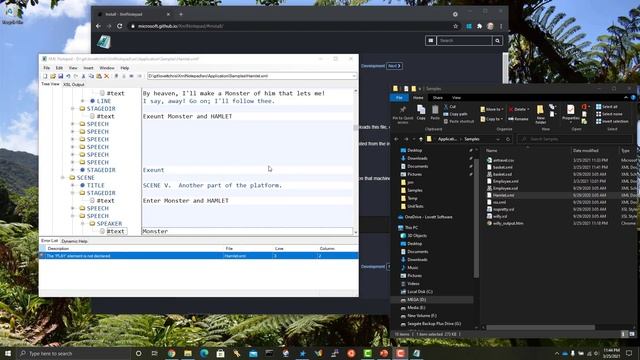This screenshot has height=360, width=640.
Task: Click Open folder icon in XML Notepad toolbar
Action: click(53, 76)
